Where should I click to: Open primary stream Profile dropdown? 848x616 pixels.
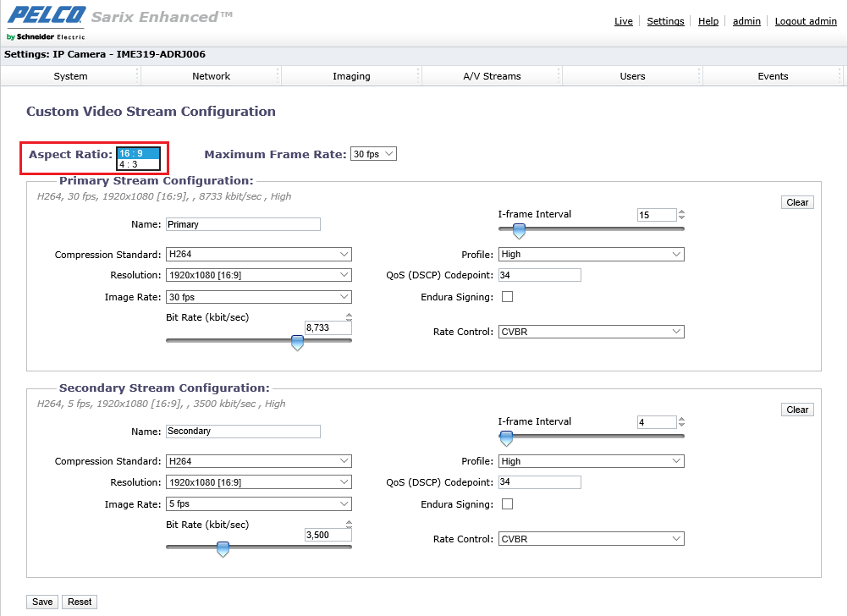point(591,254)
